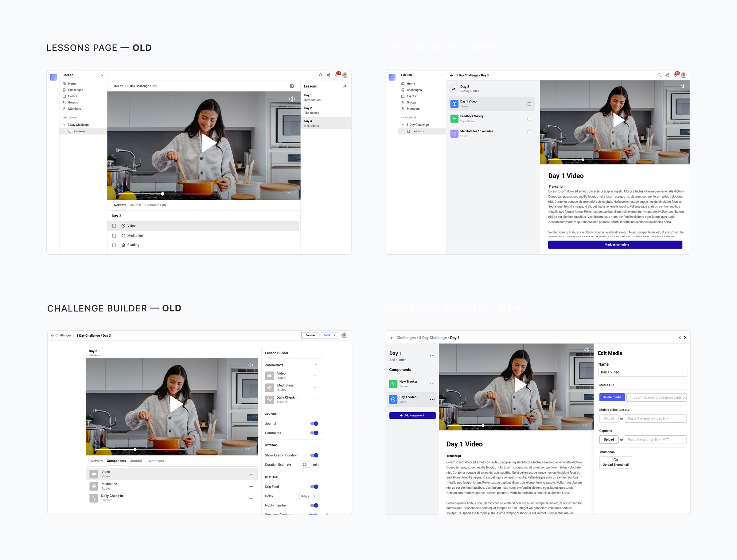Click the settings gear above the old lessons video

[x=291, y=86]
